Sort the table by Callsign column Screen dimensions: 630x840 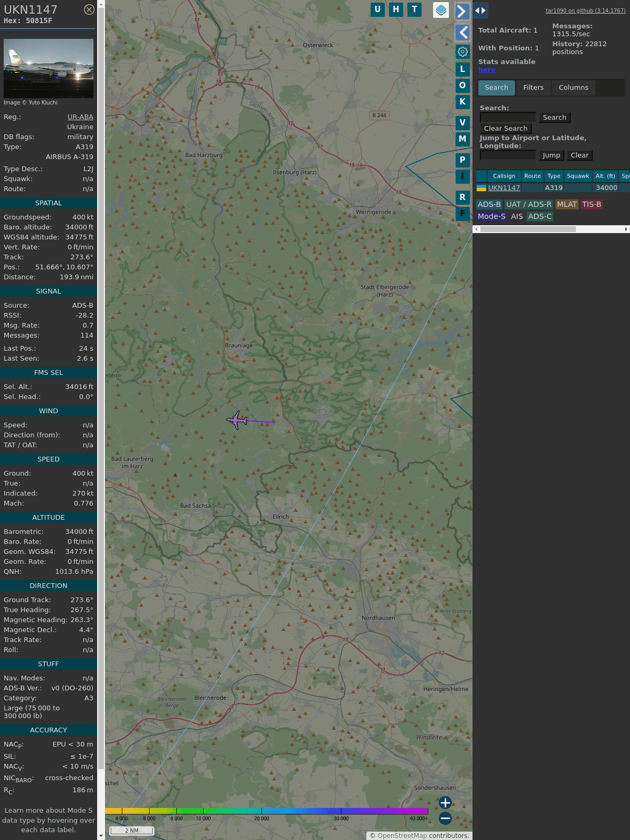503,176
